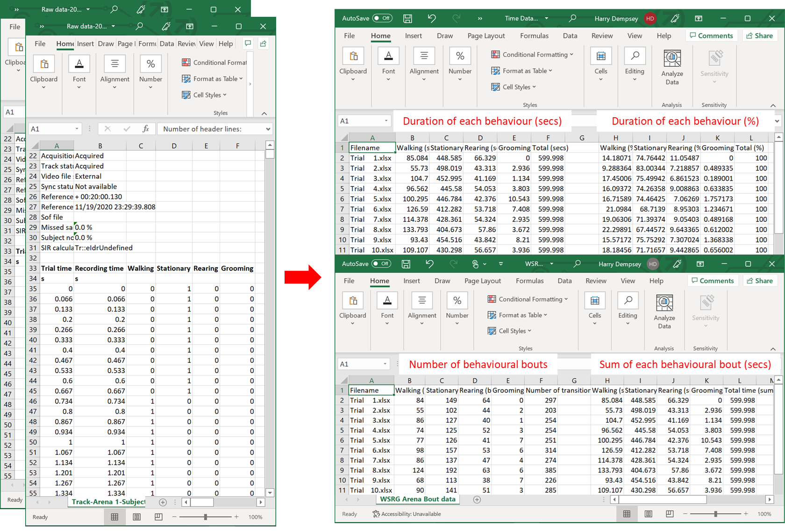Click Name Box A1 in WSR window
Viewport: 785px width, 532px height.
point(363,364)
